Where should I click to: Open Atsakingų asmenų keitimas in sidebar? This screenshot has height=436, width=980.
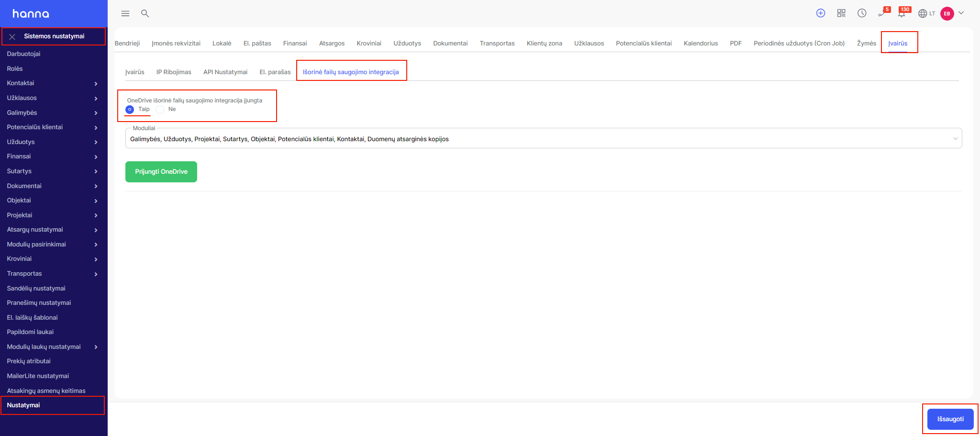46,391
